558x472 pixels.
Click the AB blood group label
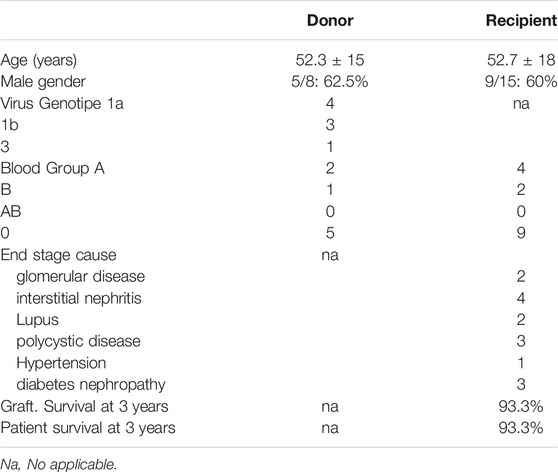click(x=11, y=211)
